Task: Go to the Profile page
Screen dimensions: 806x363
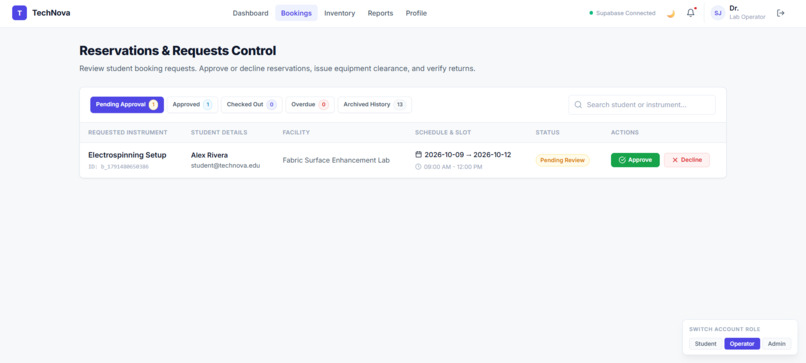Action: pyautogui.click(x=416, y=13)
